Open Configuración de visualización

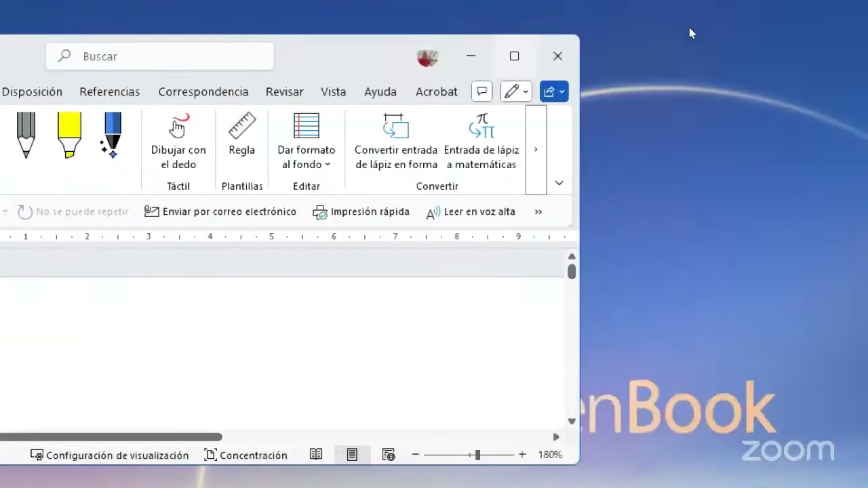coord(110,455)
